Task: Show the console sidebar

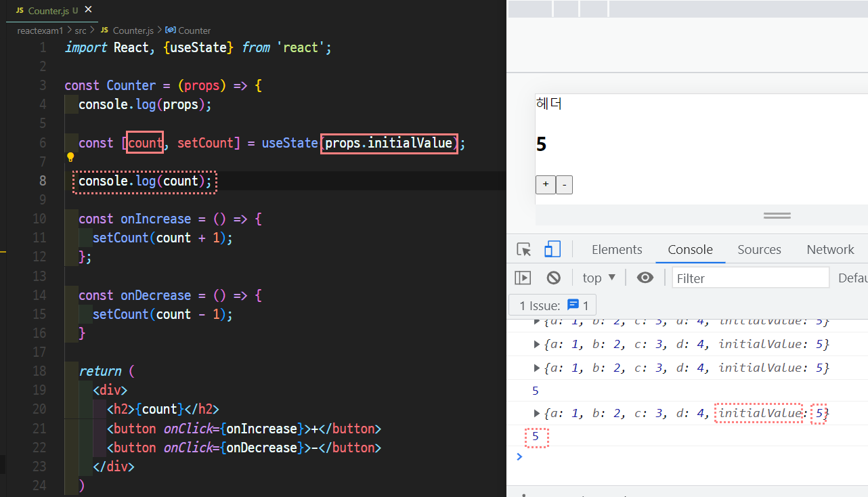Action: (523, 278)
